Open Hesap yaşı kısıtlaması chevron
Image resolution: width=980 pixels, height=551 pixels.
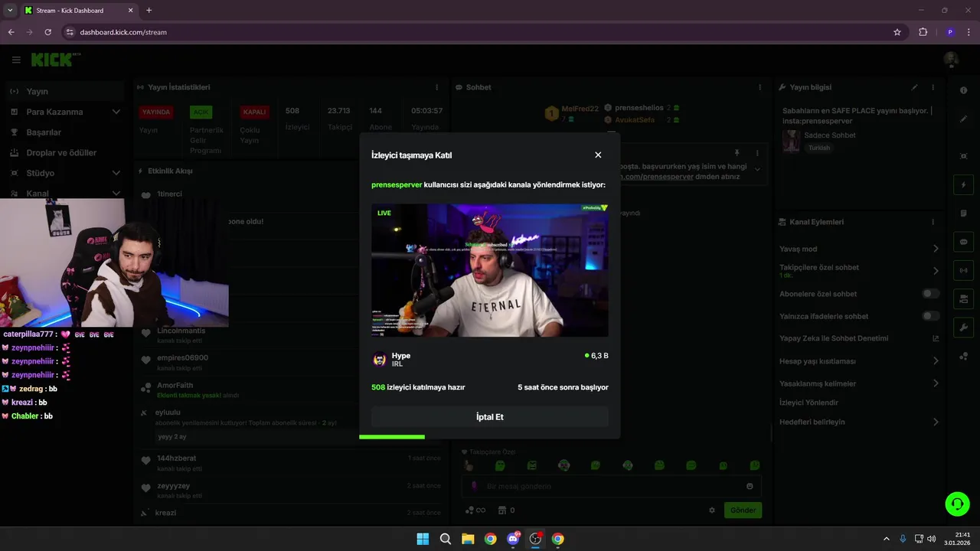[x=936, y=361]
